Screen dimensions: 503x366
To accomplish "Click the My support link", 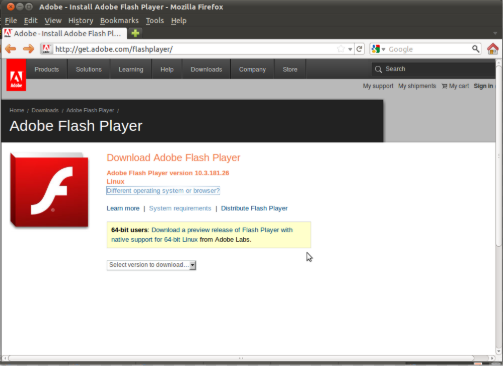I will point(378,86).
